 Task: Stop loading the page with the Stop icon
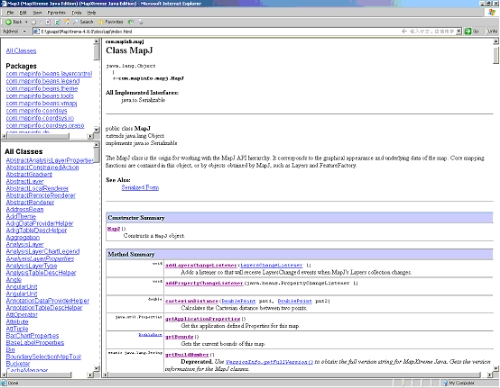click(x=48, y=22)
